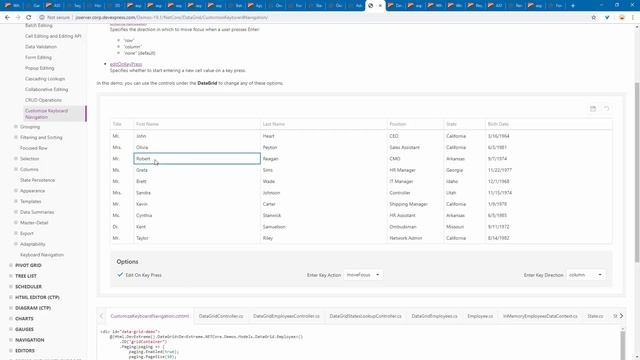Click the browser address bar URL
This screenshot has width=640, height=360.
[x=171, y=18]
